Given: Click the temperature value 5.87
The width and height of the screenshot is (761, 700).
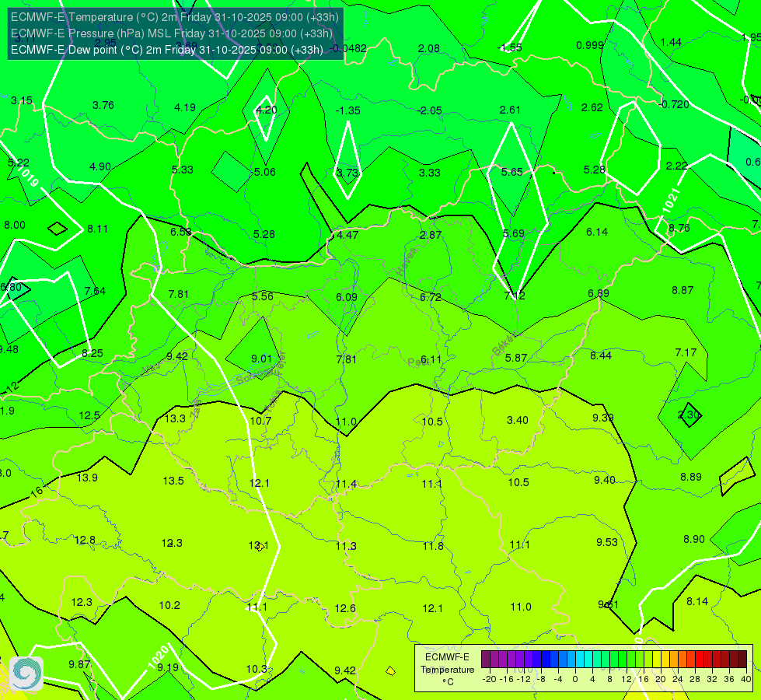Looking at the screenshot, I should 516,358.
